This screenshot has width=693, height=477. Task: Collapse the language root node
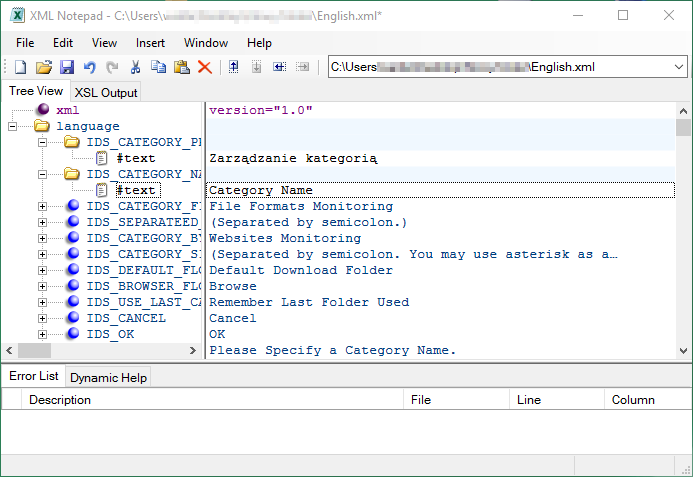pyautogui.click(x=12, y=126)
